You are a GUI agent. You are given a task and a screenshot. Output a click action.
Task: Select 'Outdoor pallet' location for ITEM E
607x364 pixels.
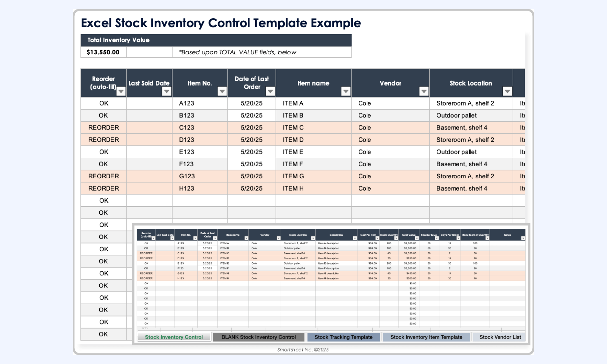click(x=471, y=152)
